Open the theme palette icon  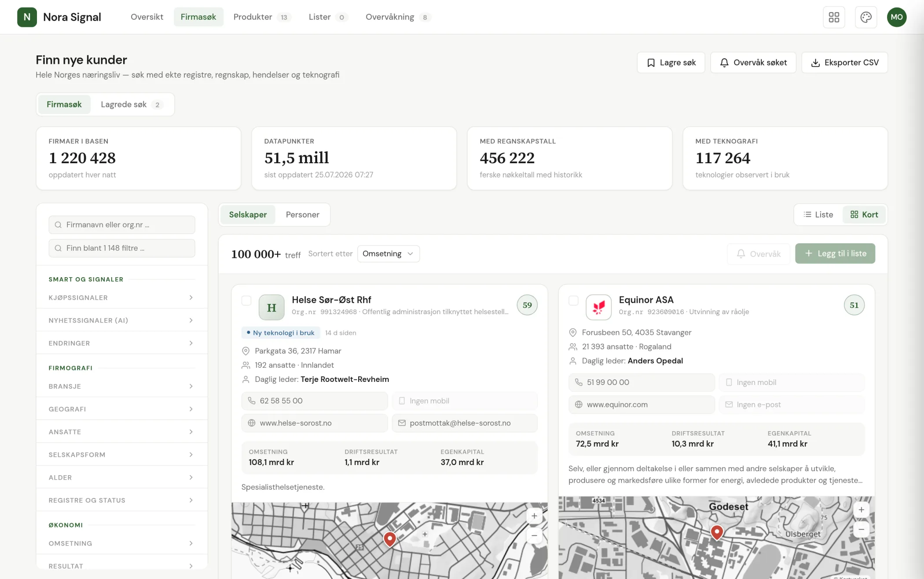866,17
